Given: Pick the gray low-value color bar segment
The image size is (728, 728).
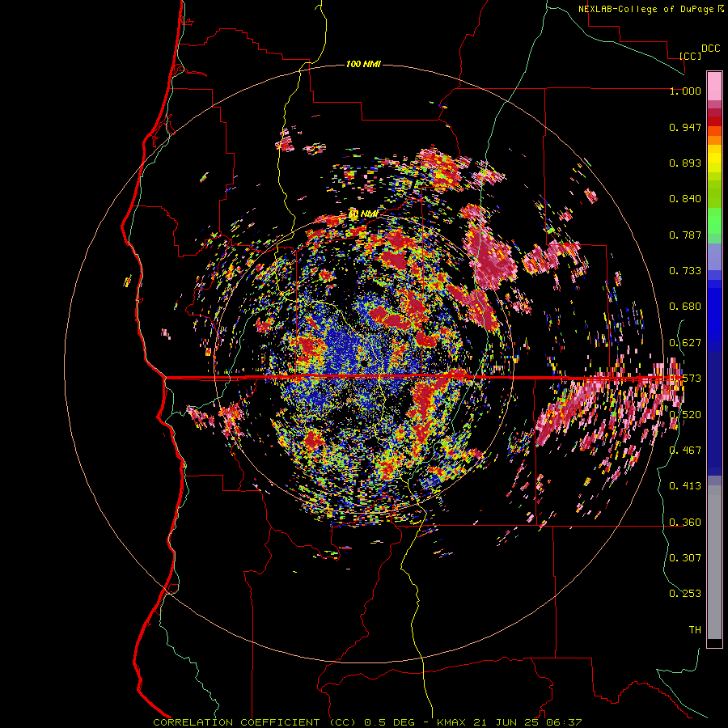Looking at the screenshot, I should (714, 562).
